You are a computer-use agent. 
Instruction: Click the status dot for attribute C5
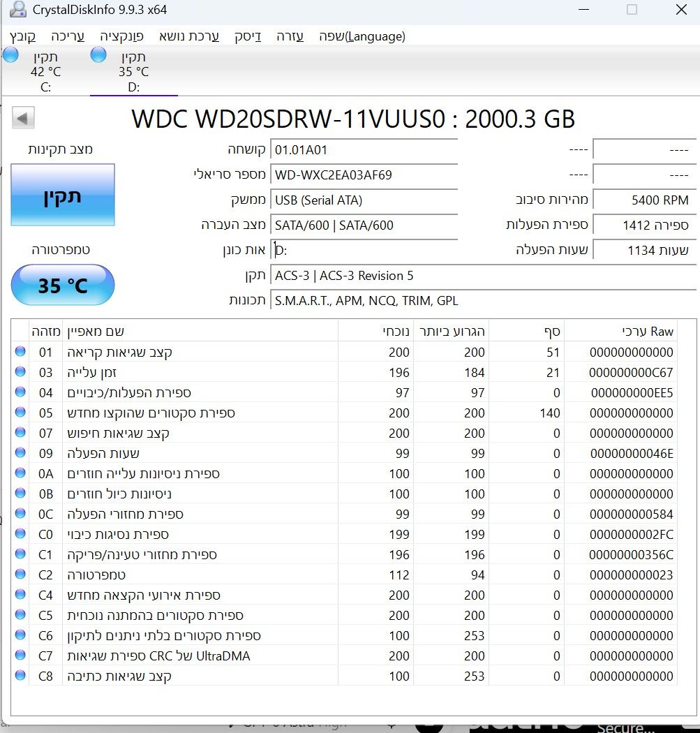tap(20, 614)
